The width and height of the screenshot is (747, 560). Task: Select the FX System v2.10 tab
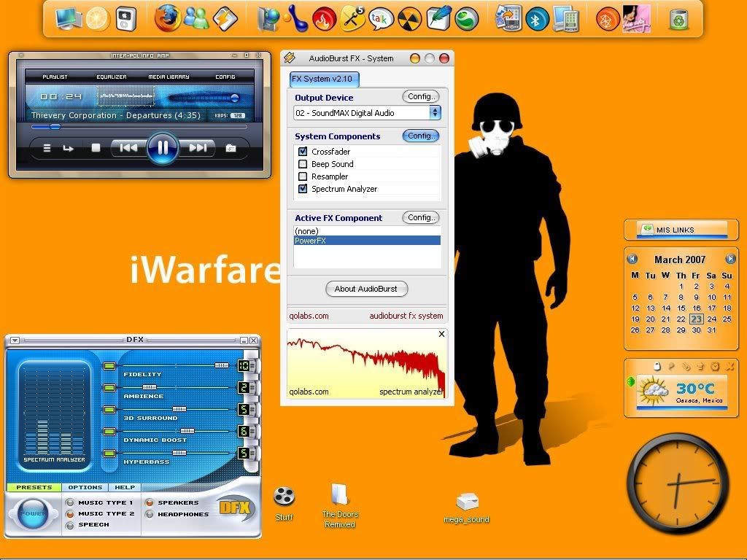coord(324,79)
